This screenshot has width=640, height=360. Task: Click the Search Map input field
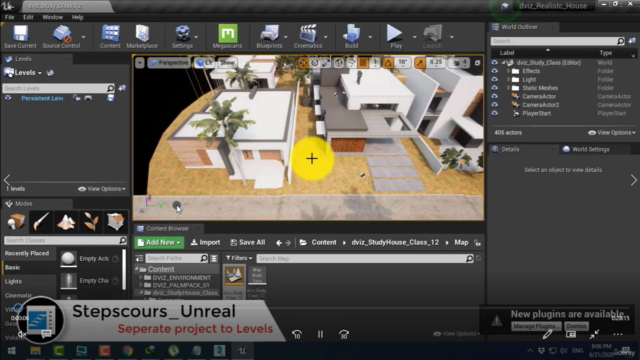tap(365, 258)
